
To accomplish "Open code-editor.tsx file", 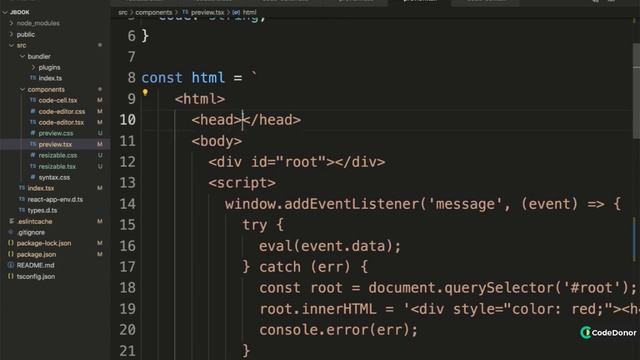I will (61, 122).
